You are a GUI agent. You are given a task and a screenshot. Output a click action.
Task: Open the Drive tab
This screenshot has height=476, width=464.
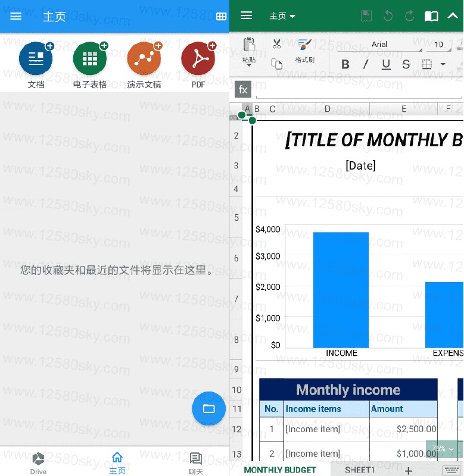(38, 463)
